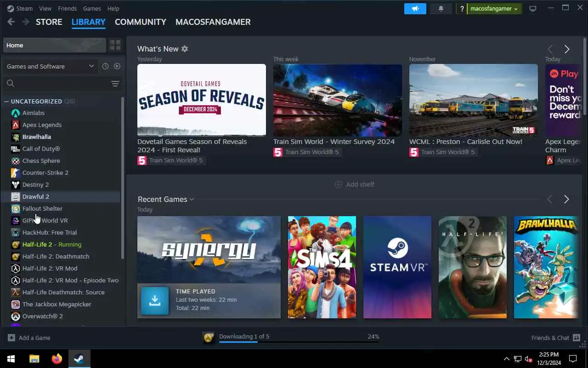The image size is (588, 368).
Task: Open the Help menu
Action: tap(113, 8)
